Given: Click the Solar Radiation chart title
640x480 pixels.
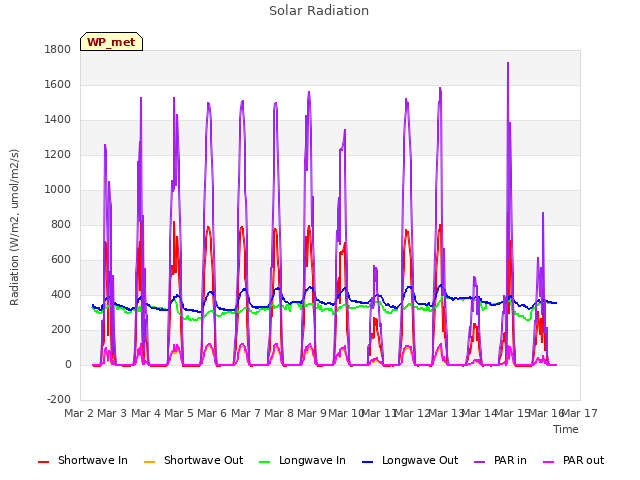Looking at the screenshot, I should tap(319, 11).
